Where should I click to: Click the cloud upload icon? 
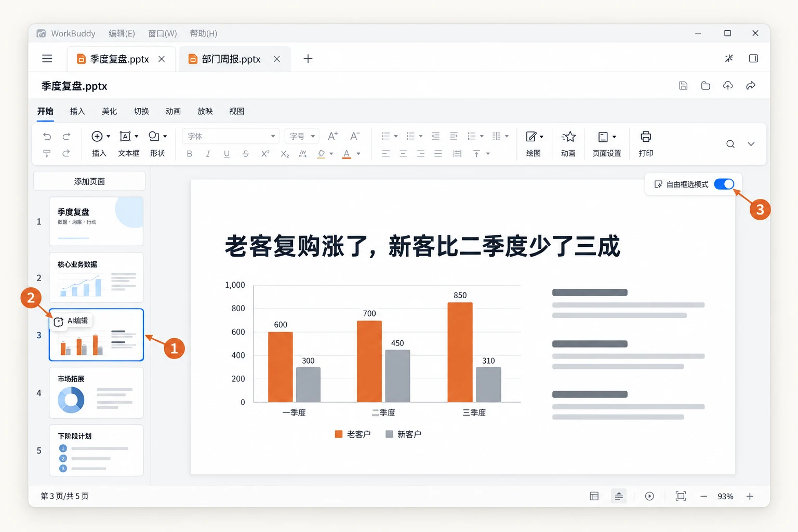click(728, 86)
